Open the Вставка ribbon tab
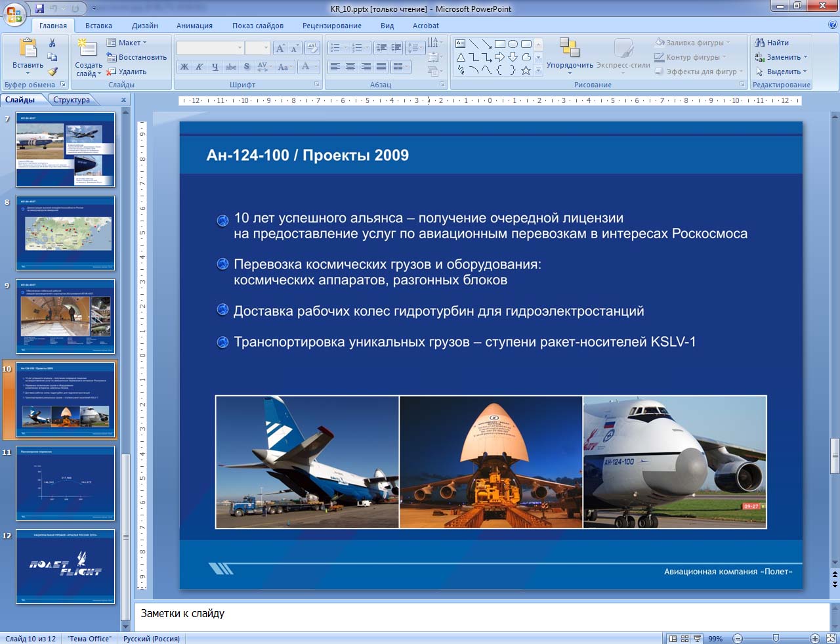 (x=98, y=26)
